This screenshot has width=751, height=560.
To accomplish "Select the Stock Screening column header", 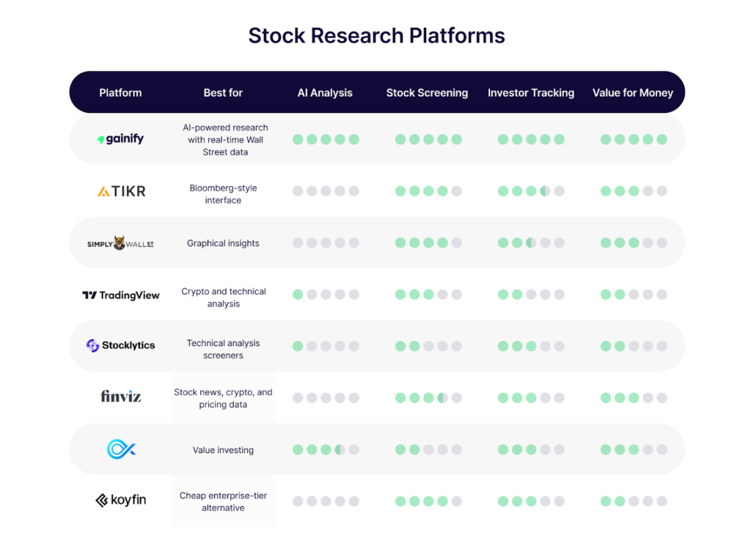I will (x=428, y=93).
